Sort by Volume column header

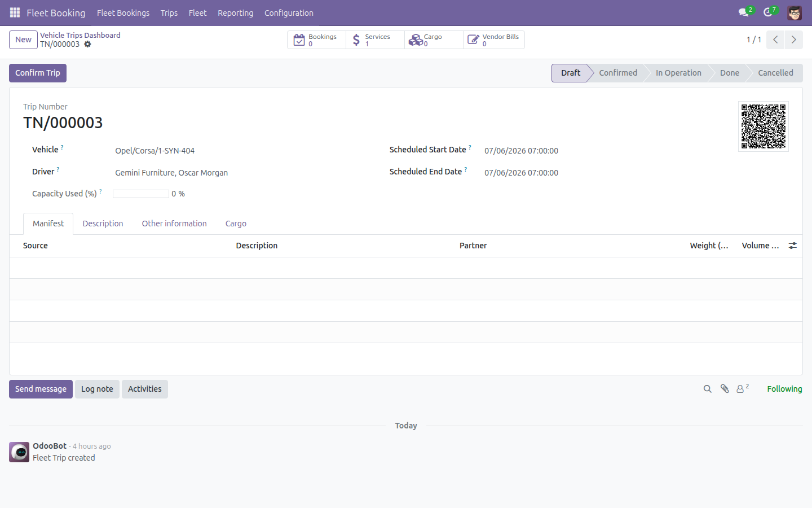pyautogui.click(x=760, y=246)
